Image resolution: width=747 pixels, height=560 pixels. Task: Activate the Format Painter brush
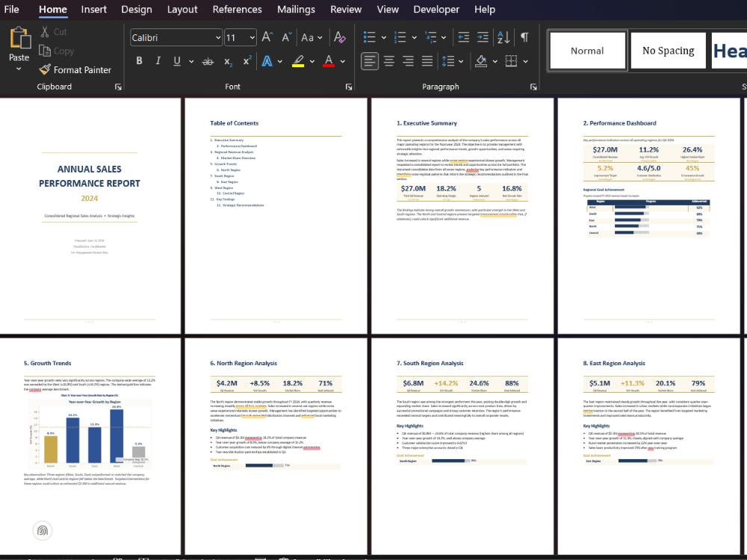(x=45, y=69)
